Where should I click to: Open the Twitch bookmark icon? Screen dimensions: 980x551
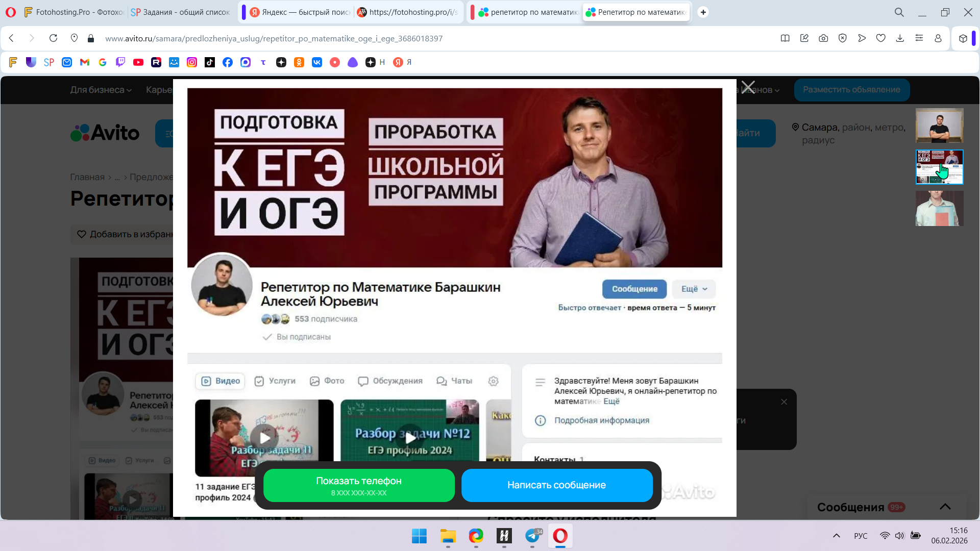point(120,62)
